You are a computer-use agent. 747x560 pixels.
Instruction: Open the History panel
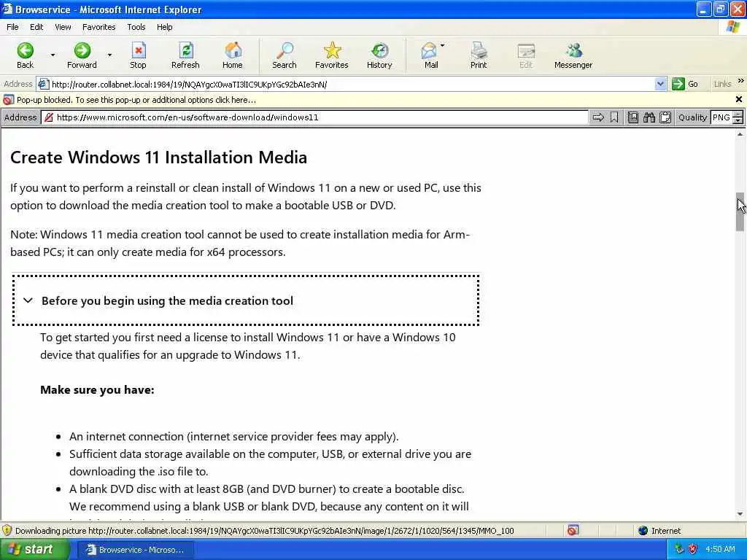pos(379,55)
